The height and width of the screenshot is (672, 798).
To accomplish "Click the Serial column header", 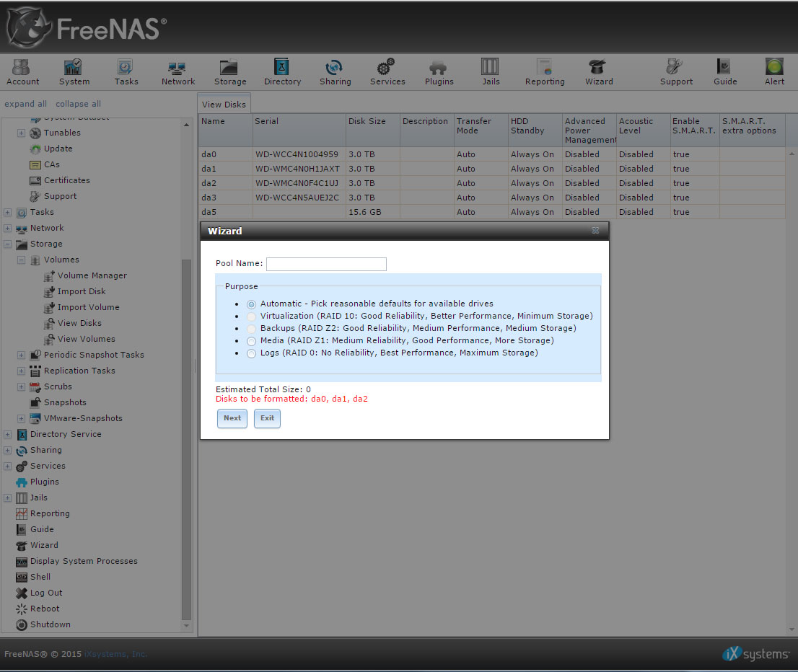I will click(299, 131).
